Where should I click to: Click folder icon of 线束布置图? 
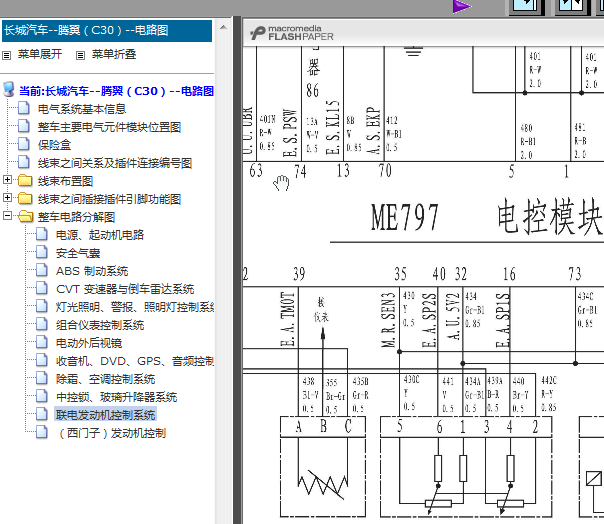(x=25, y=180)
